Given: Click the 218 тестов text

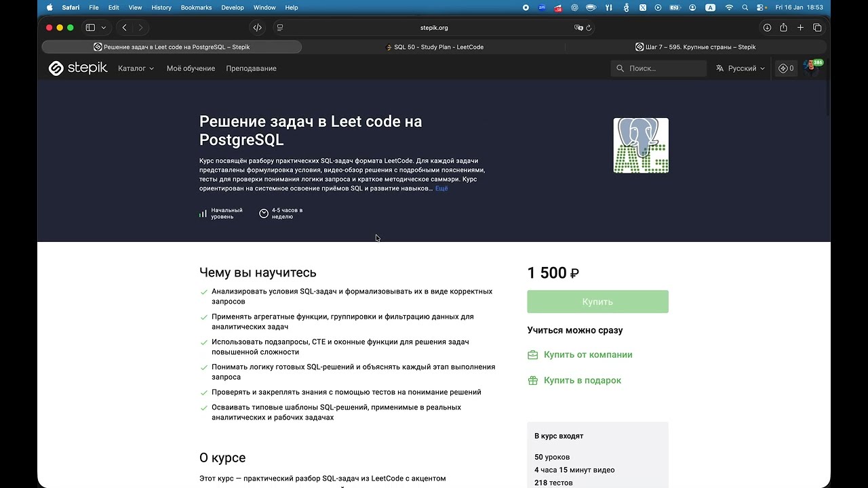Looking at the screenshot, I should coord(553,483).
